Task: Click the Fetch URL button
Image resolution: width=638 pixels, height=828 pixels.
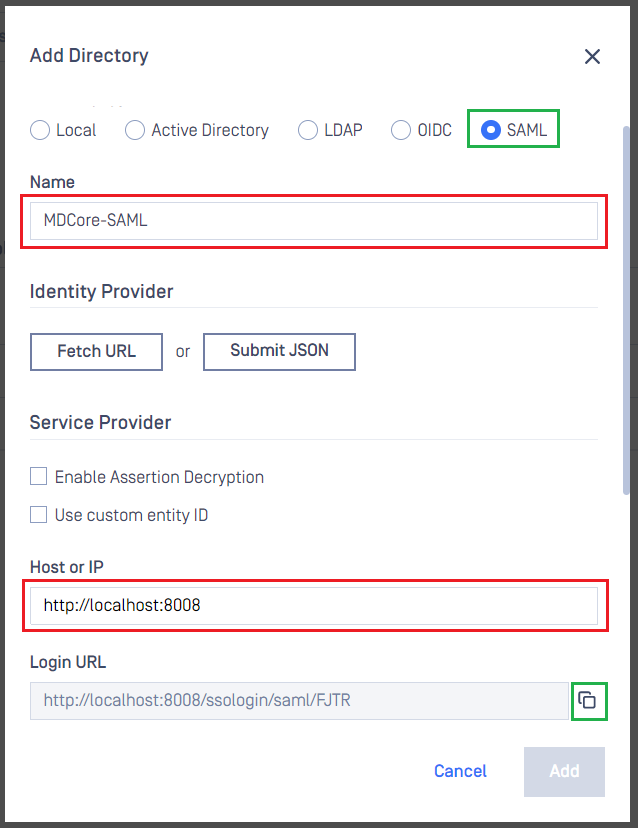Action: click(x=96, y=351)
